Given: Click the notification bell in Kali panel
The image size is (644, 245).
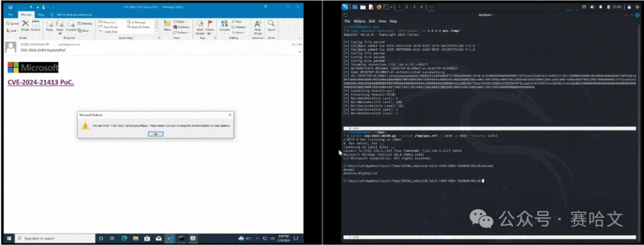Looking at the screenshot, I should pyautogui.click(x=600, y=7).
